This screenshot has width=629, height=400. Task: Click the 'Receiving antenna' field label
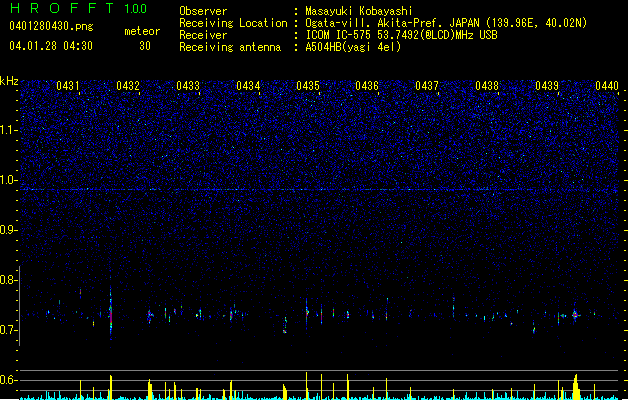point(230,47)
